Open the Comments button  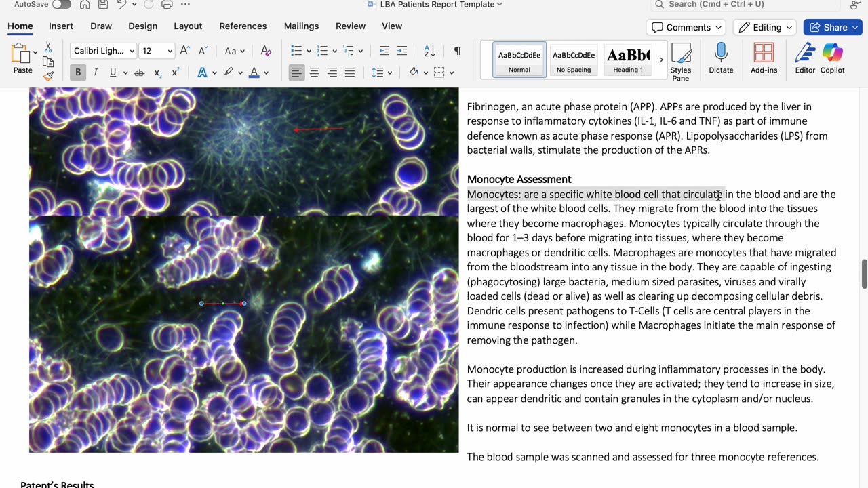point(686,27)
